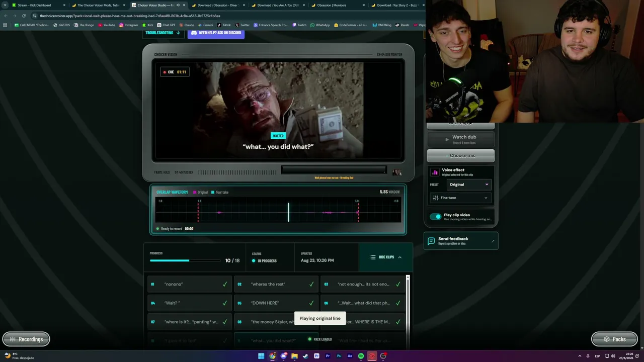The width and height of the screenshot is (644, 362).
Task: Show hidden system tray icons
Action: [580, 356]
